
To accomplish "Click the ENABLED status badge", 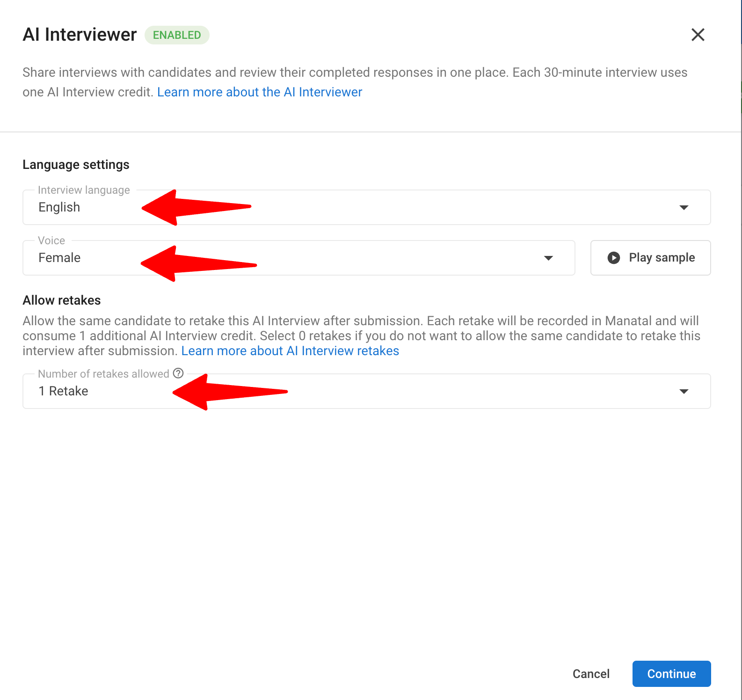I will (177, 35).
